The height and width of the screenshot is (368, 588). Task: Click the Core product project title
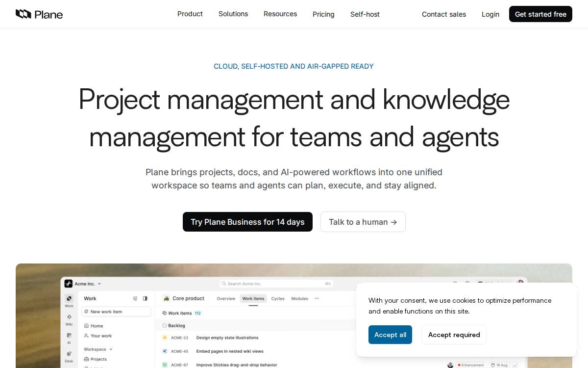pyautogui.click(x=188, y=298)
